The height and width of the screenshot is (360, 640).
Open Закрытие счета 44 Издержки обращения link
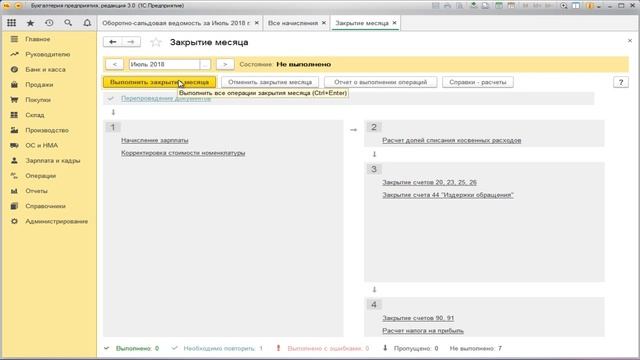click(448, 195)
